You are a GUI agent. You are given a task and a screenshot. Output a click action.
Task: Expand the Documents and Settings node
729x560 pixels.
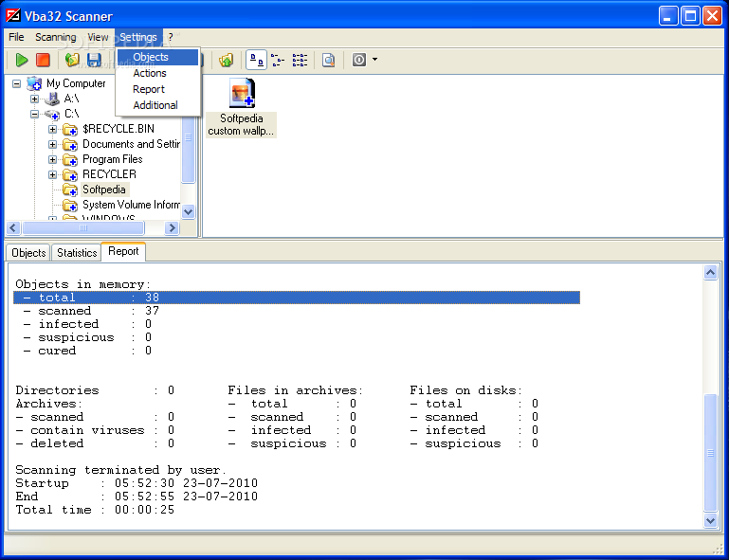tap(52, 145)
